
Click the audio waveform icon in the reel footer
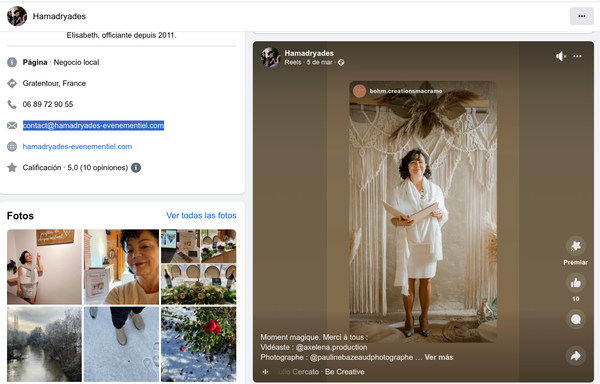265,372
